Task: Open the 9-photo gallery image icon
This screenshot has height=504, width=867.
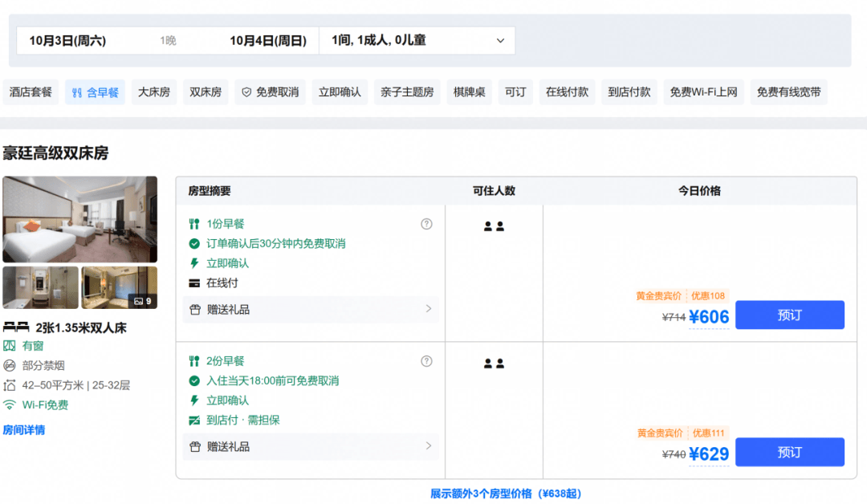Action: tap(139, 301)
